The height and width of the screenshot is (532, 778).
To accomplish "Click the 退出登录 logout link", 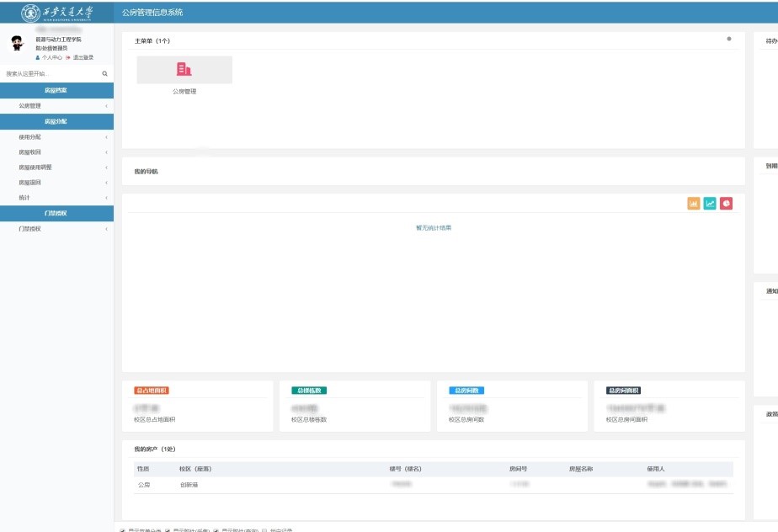I will (x=83, y=58).
